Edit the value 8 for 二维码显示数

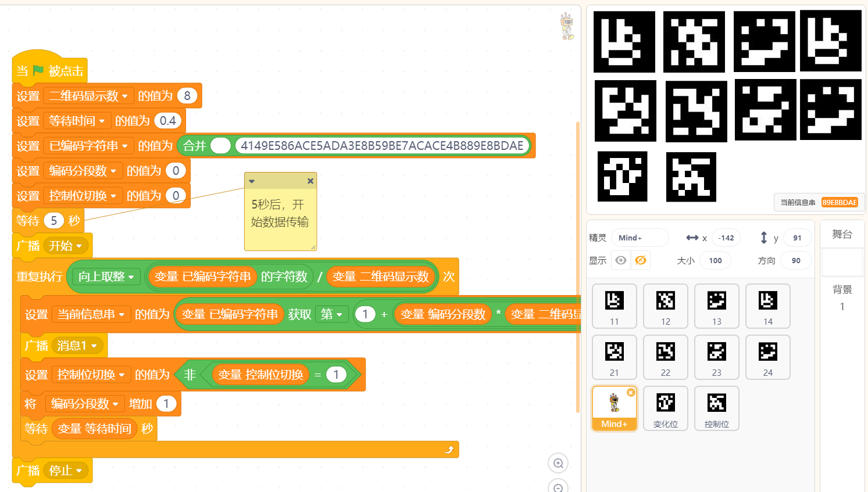click(x=187, y=96)
